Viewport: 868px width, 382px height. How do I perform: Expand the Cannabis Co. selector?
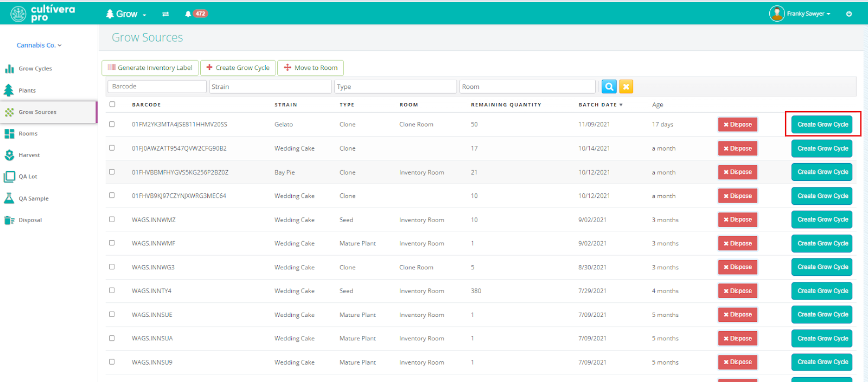point(39,45)
